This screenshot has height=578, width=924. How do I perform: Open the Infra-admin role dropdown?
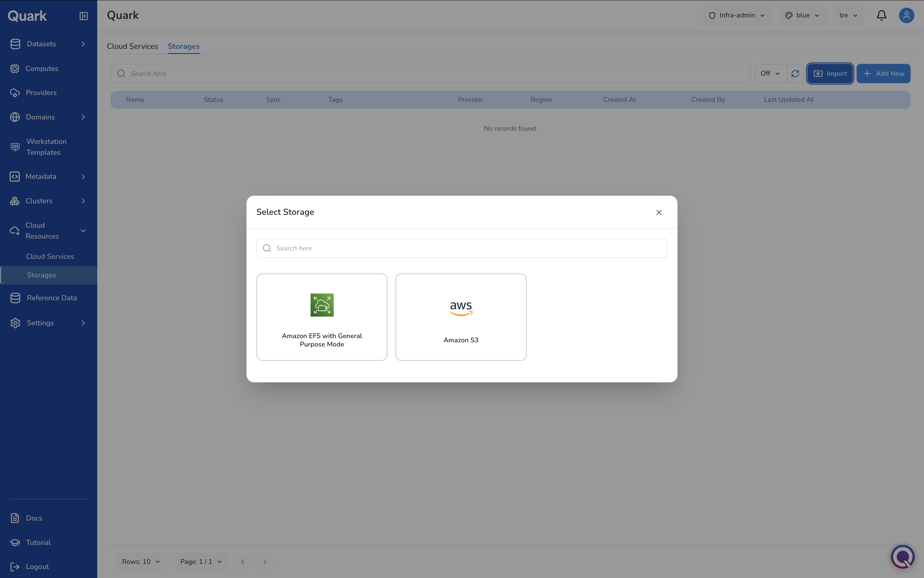tap(737, 15)
